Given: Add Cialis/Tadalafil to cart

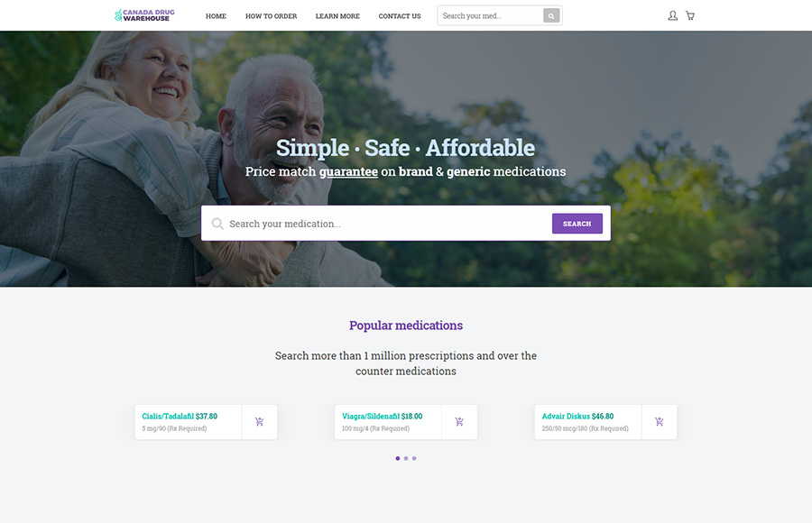Looking at the screenshot, I should [x=260, y=422].
